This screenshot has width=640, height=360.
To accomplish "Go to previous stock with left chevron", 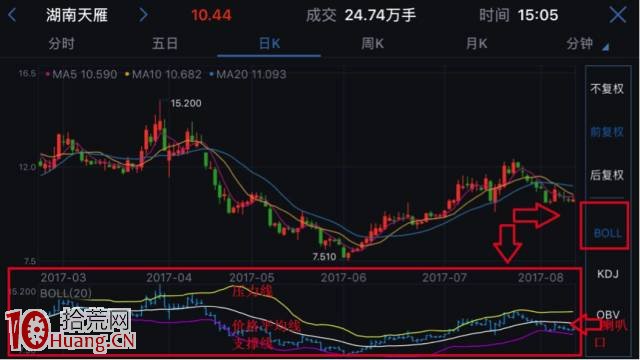I will (x=12, y=15).
